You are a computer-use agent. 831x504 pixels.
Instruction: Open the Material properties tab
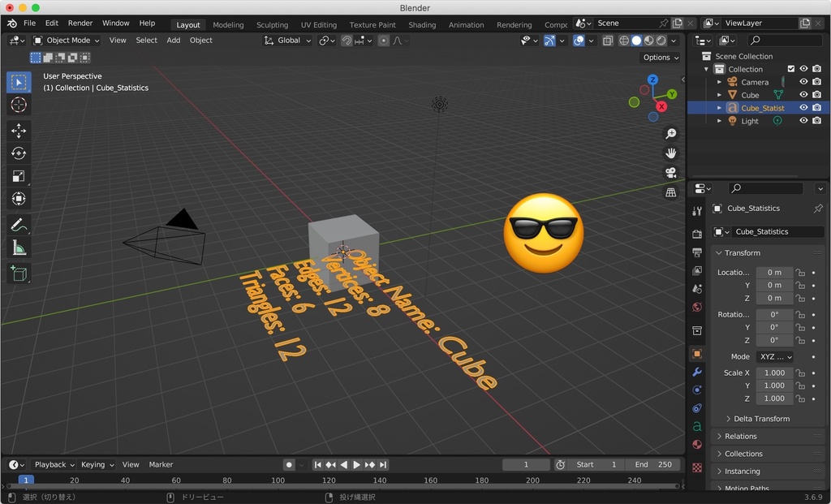pyautogui.click(x=695, y=445)
